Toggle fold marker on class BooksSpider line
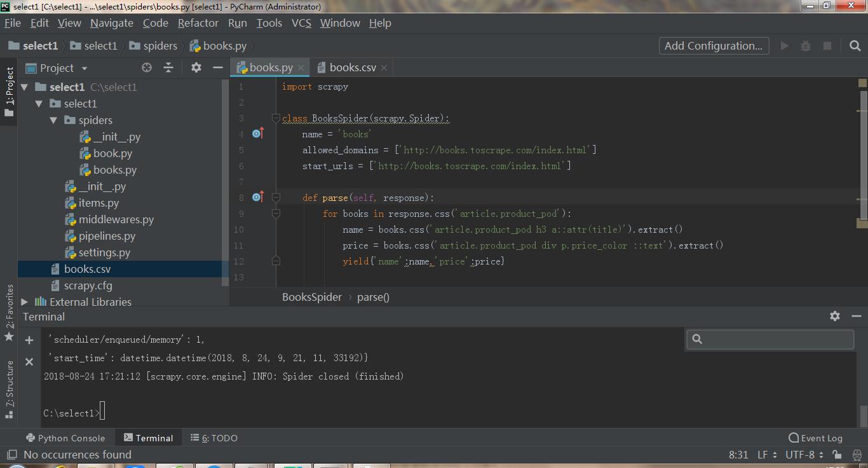Viewport: 868px width, 468px height. point(276,118)
